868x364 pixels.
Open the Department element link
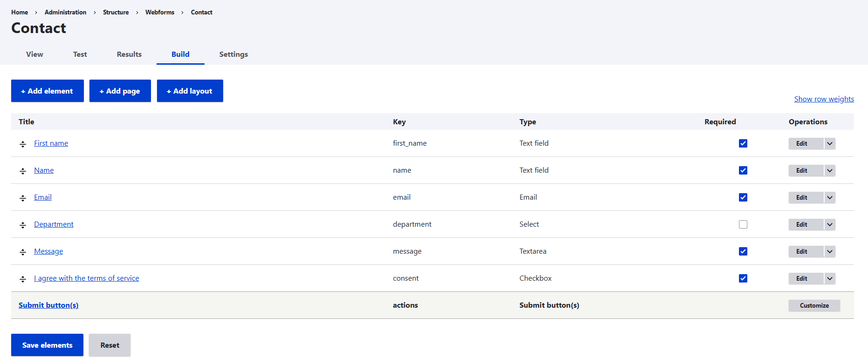(x=54, y=224)
